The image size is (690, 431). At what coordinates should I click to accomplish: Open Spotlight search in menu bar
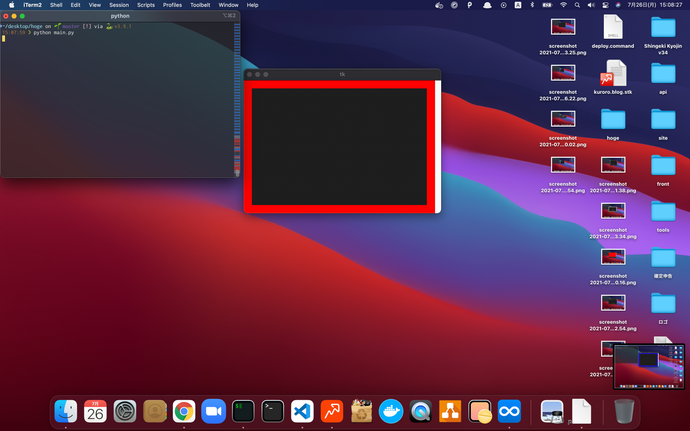click(577, 5)
